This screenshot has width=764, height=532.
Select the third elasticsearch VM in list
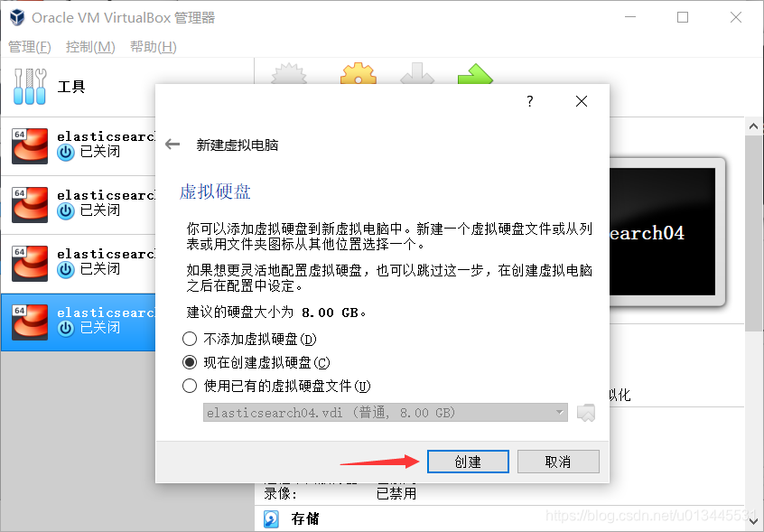78,264
